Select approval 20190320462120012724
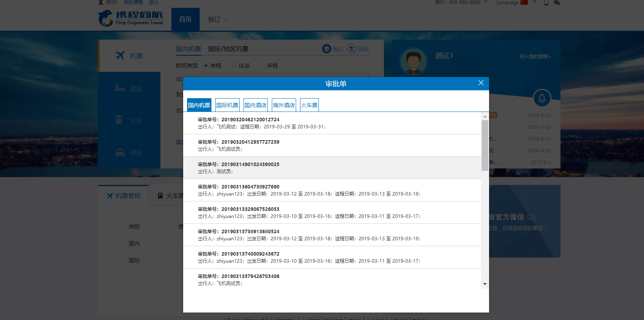Screen dimensions: 644x320 click(331, 123)
